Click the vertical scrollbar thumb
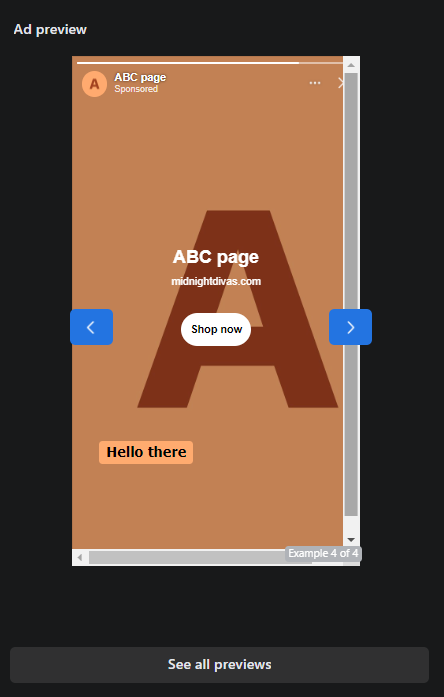This screenshot has height=697, width=444. coord(351,295)
